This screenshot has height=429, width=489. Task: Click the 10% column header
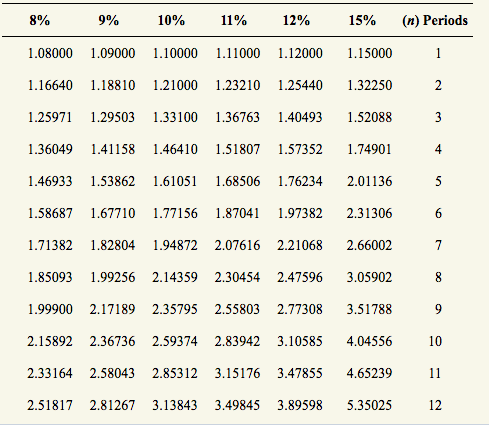171,21
